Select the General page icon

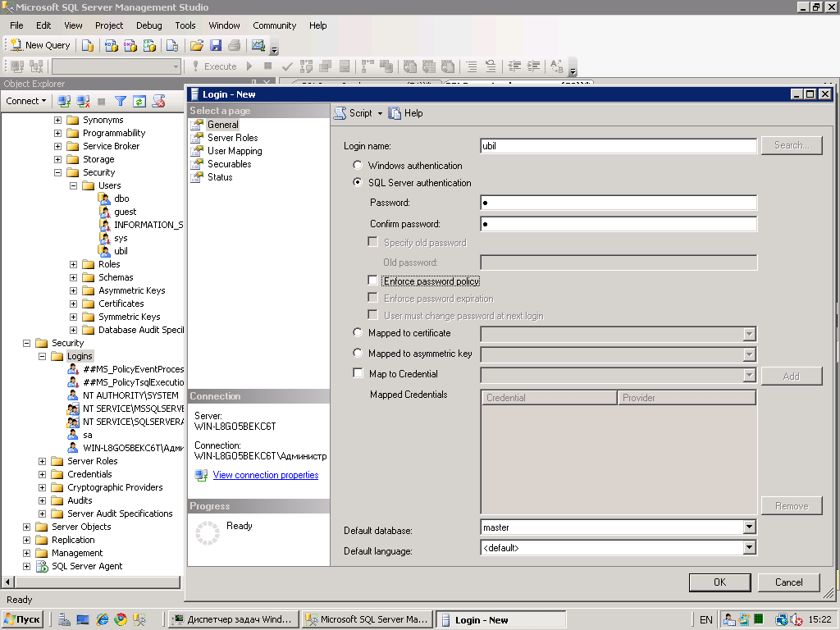pos(197,125)
